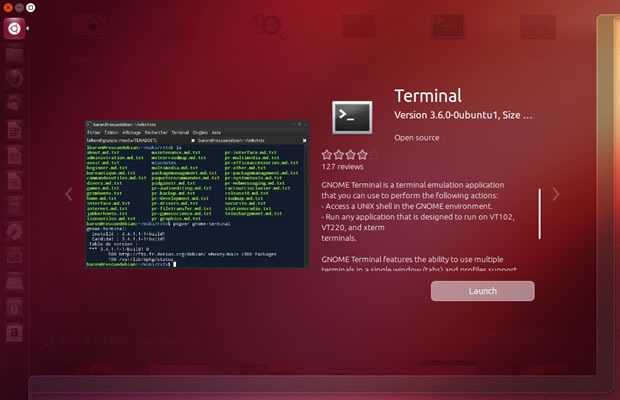The width and height of the screenshot is (620, 400).
Task: Click the 127 reviews text
Action: coord(342,167)
